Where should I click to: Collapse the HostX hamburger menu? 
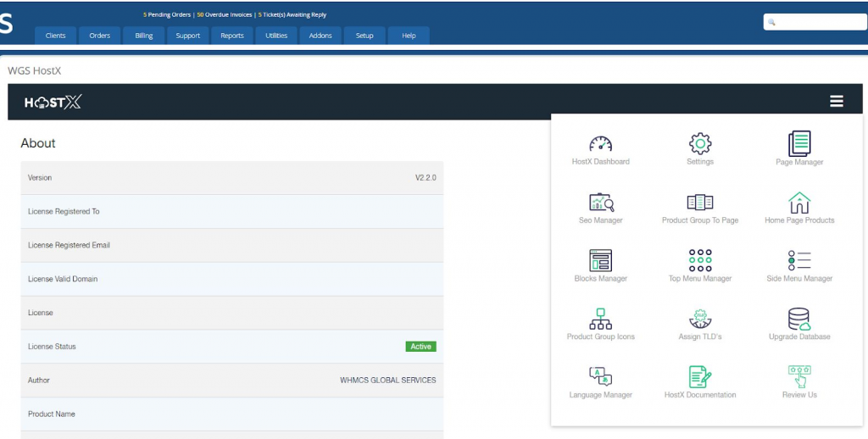pos(836,102)
